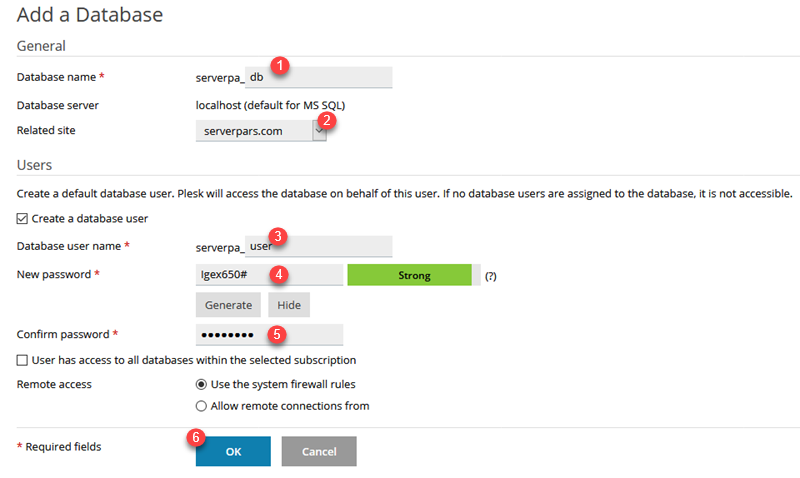800x478 pixels.
Task: Click the red step 1 marker
Action: [280, 65]
